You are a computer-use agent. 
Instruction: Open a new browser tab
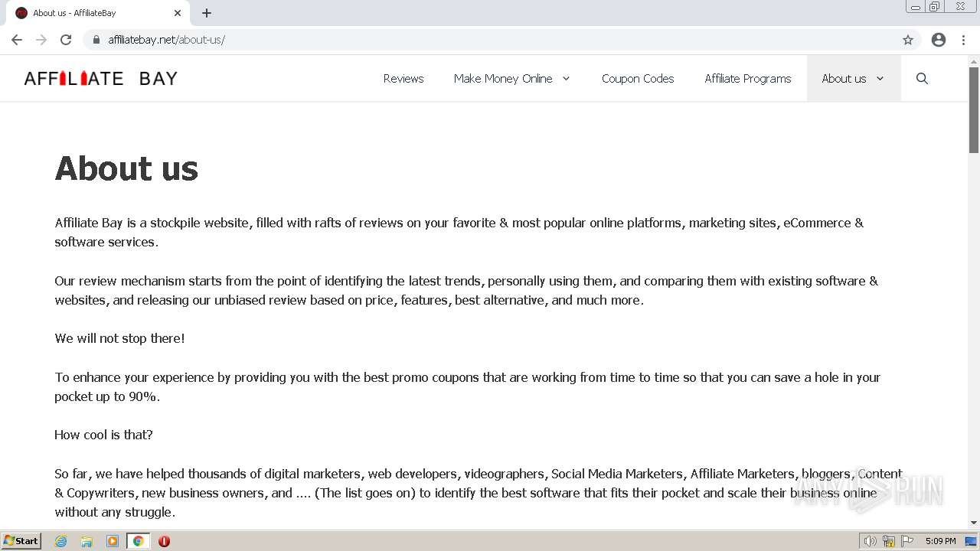(207, 13)
